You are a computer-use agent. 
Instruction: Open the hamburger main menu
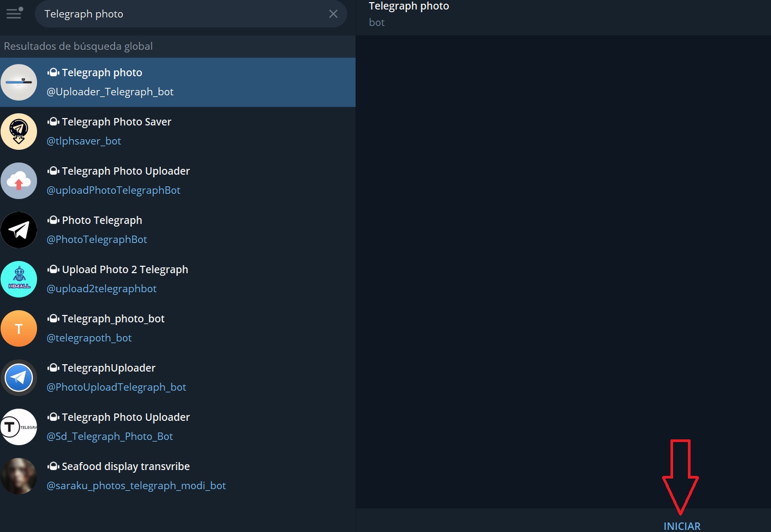point(14,13)
